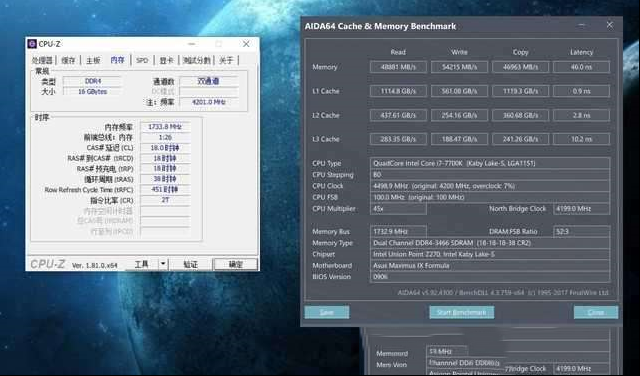The image size is (640, 376).
Task: Minimize the CPU-Z window
Action: tap(191, 44)
